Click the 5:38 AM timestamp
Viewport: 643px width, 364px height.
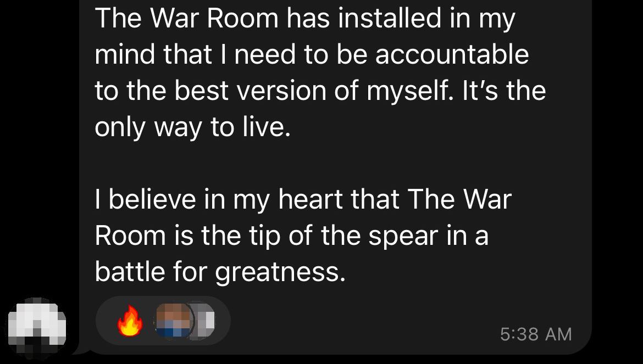(x=536, y=334)
